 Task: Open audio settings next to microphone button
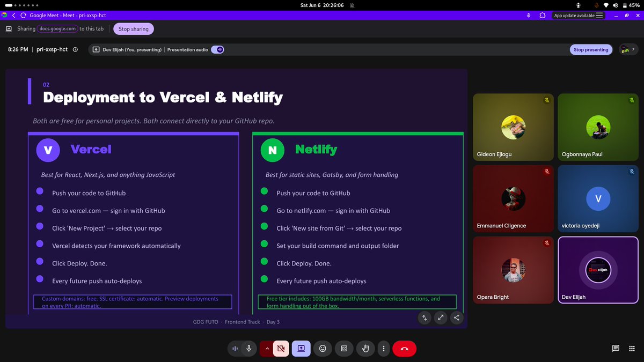pyautogui.click(x=235, y=349)
